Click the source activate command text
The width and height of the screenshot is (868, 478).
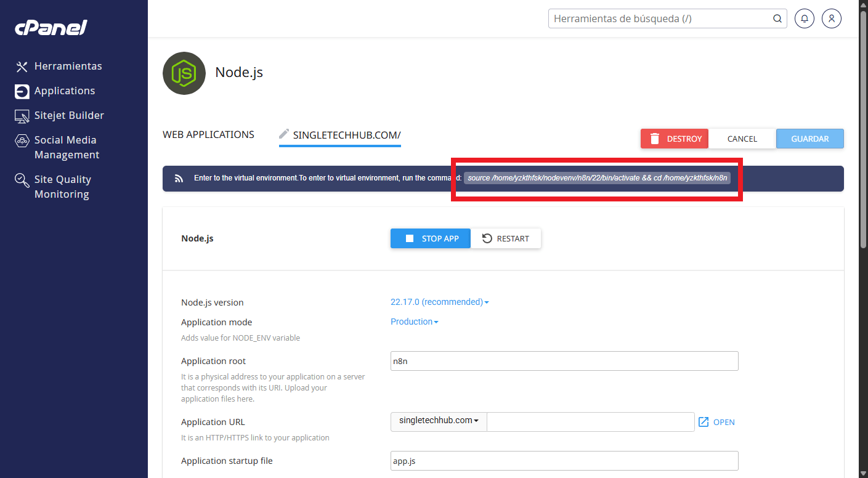click(598, 178)
